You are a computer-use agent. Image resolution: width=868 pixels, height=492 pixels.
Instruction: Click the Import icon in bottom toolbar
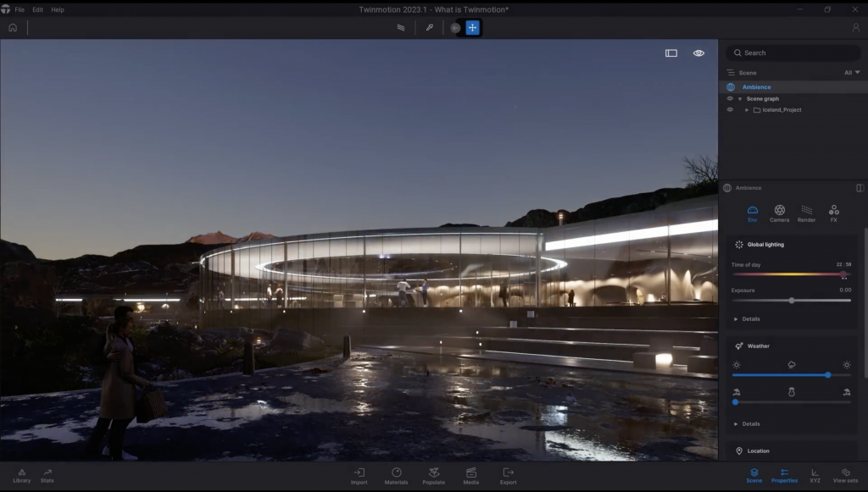(x=359, y=474)
